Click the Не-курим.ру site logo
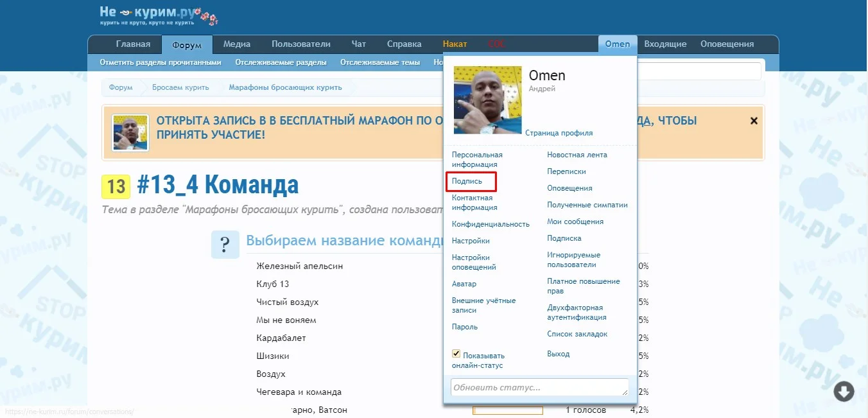This screenshot has width=868, height=418. (x=159, y=15)
